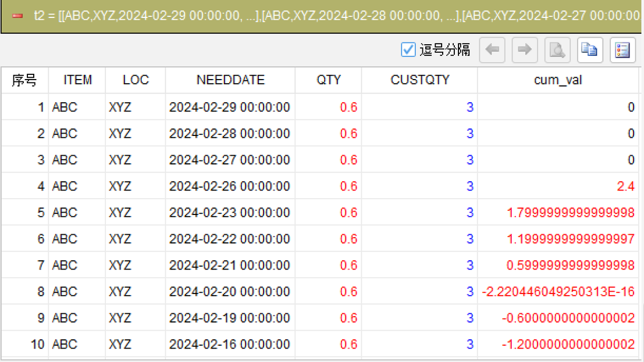Select the CUSTQTY column header
The height and width of the screenshot is (362, 644).
click(x=420, y=80)
